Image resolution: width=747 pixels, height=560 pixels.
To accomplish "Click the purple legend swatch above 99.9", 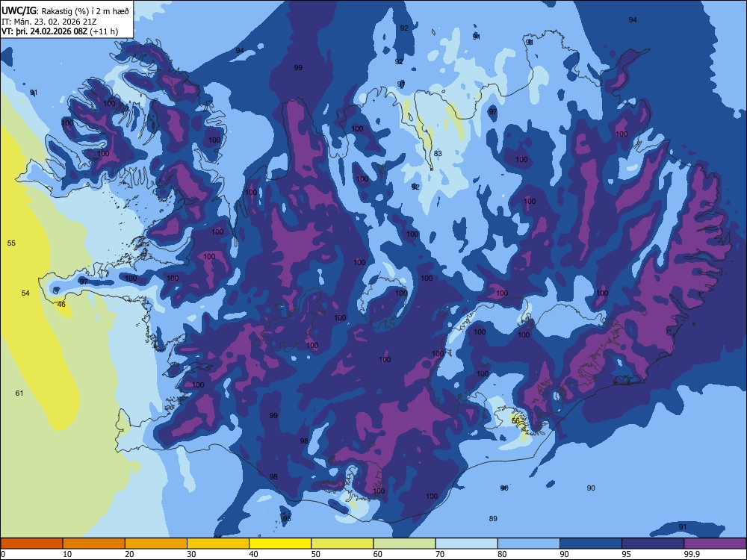I will tap(715, 544).
